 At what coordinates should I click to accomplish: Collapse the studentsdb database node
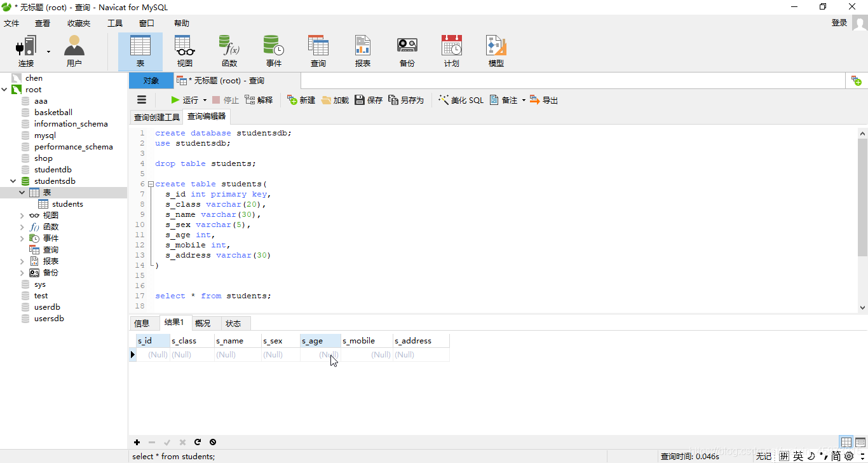(13, 181)
